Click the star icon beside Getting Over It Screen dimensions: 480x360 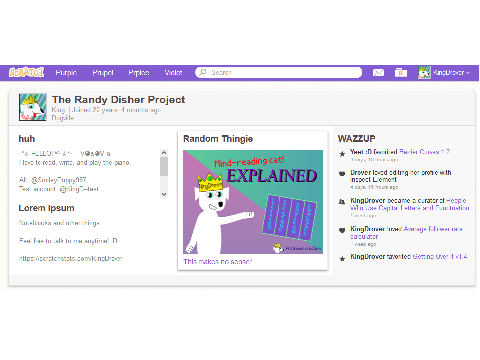(342, 258)
